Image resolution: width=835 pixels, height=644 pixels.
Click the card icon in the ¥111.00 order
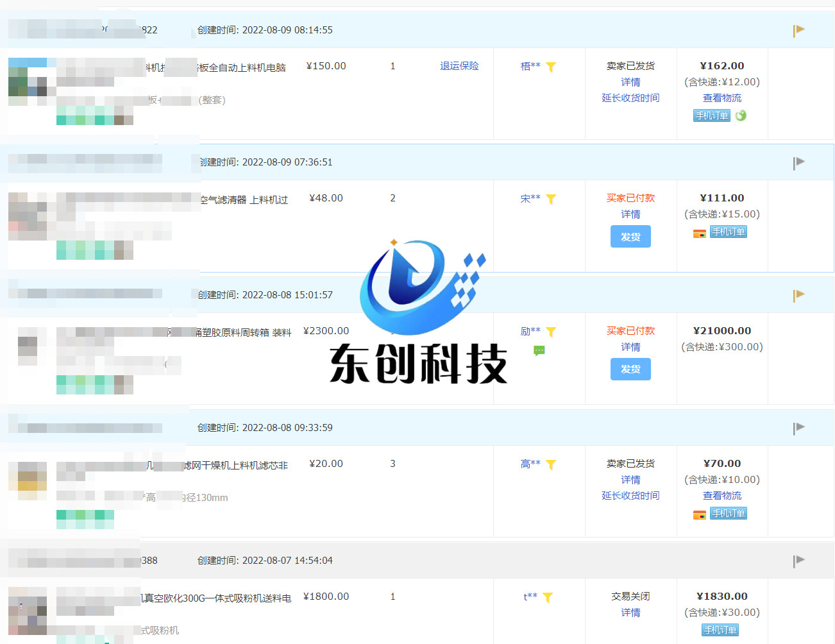click(700, 233)
